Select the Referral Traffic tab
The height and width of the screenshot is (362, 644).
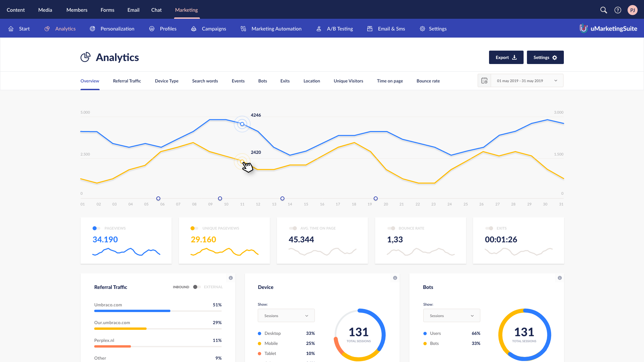pyautogui.click(x=126, y=80)
